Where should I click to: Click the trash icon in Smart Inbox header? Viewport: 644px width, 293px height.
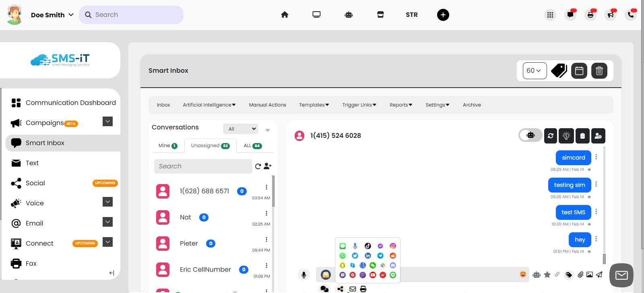[x=599, y=71]
